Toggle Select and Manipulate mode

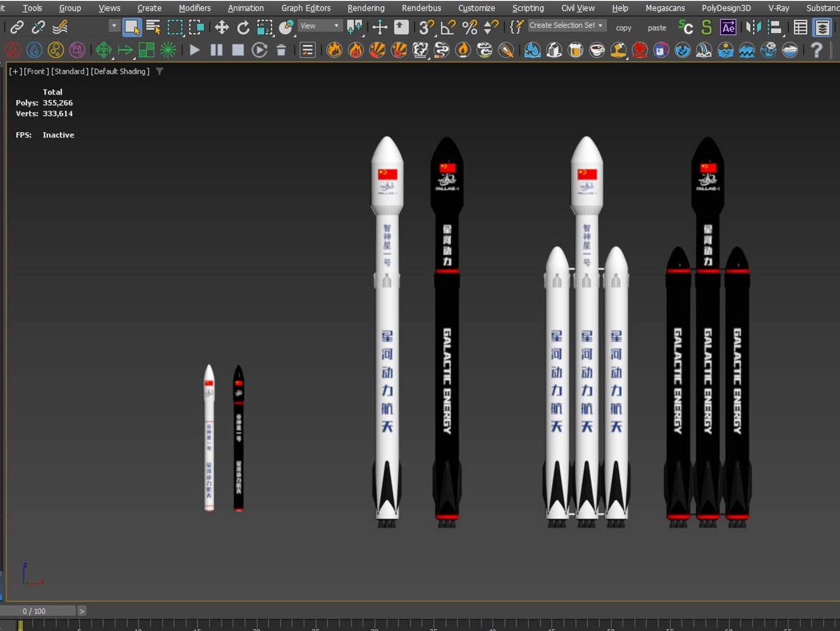tap(380, 27)
